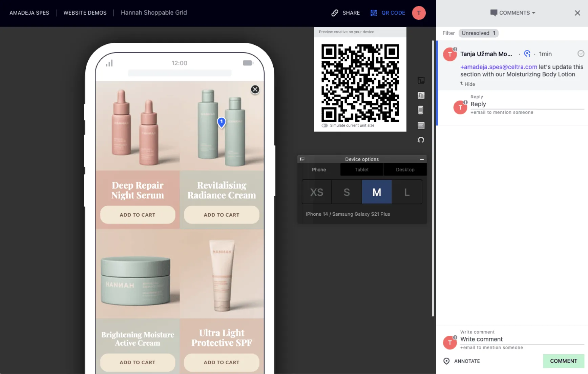588x374 pixels.
Task: Click the SHARE button
Action: [x=345, y=13]
